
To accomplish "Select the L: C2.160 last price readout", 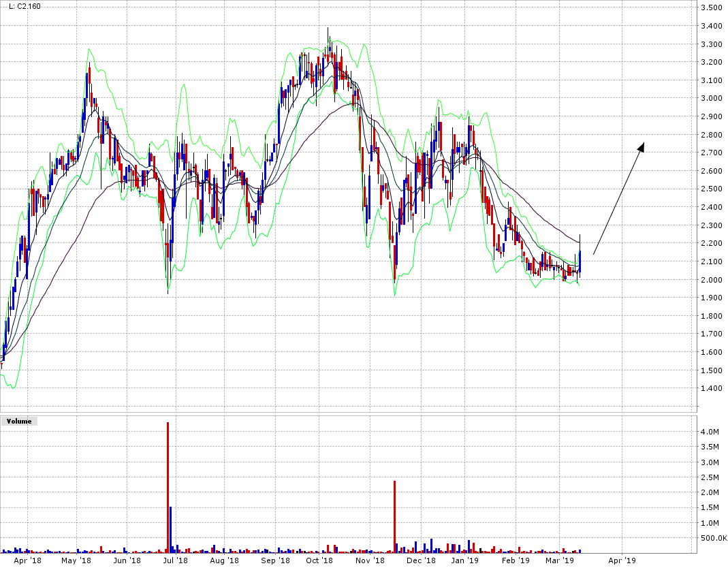I will point(25,7).
